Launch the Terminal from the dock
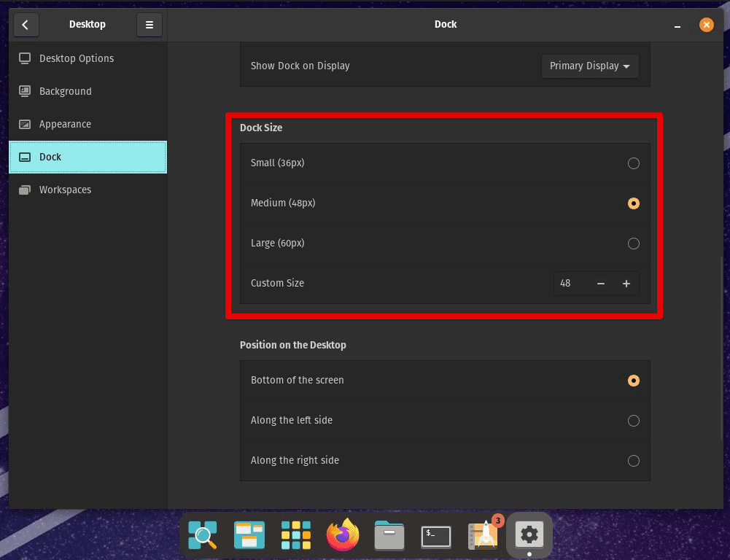Viewport: 730px width, 560px height. coord(435,534)
